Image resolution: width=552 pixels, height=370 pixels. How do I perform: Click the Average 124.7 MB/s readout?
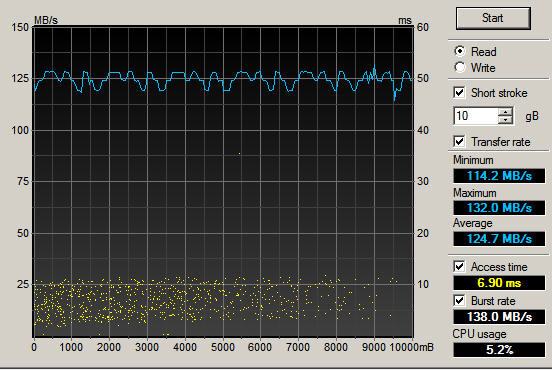[x=499, y=239]
